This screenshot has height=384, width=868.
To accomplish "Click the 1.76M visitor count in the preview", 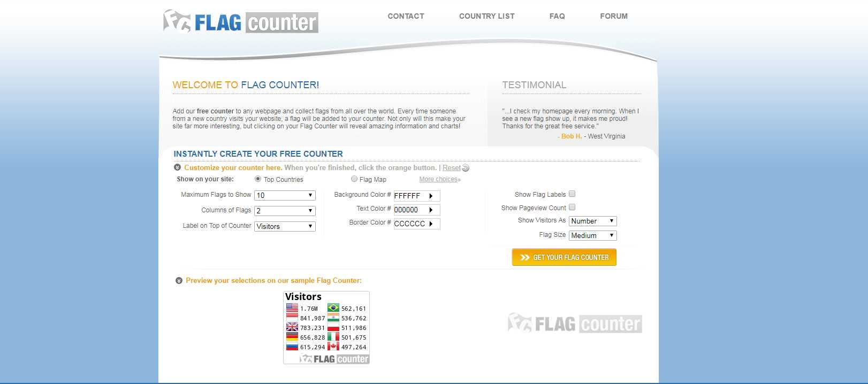I will [x=309, y=309].
